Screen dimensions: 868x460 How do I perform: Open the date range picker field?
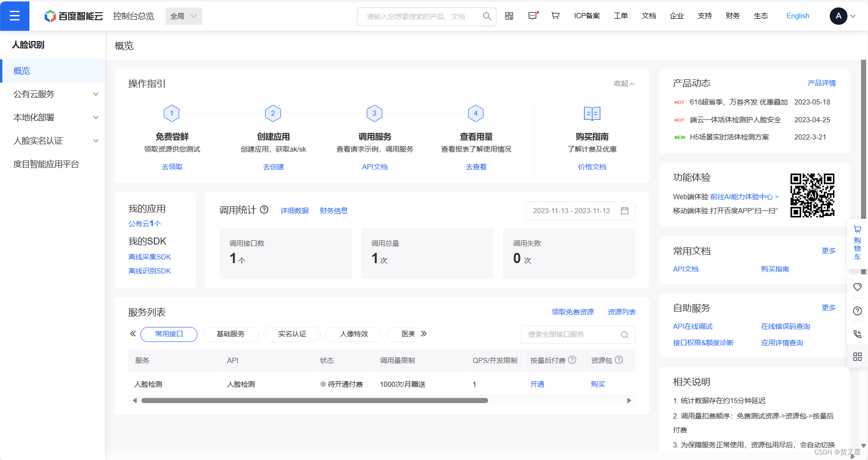click(x=581, y=211)
